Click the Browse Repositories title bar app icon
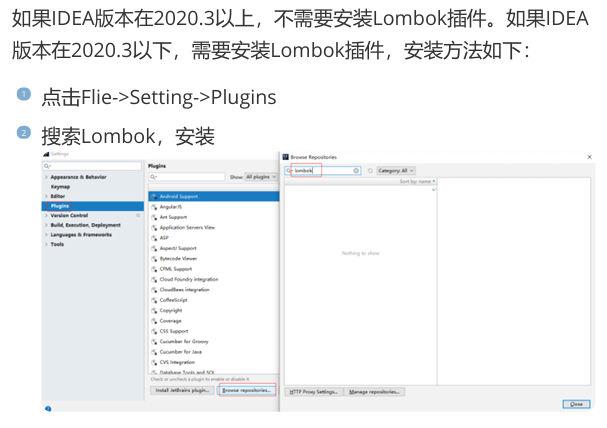Viewport: 607px width, 428px height. [x=286, y=157]
